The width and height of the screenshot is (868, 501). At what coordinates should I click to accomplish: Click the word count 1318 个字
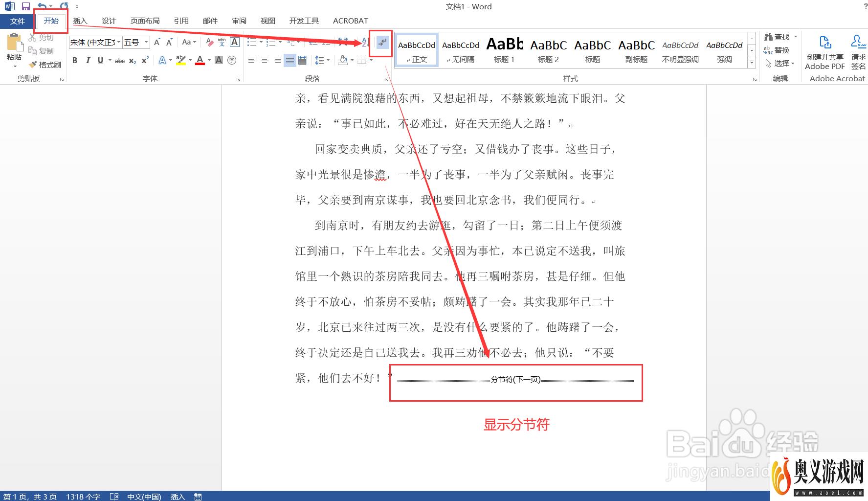pyautogui.click(x=83, y=497)
